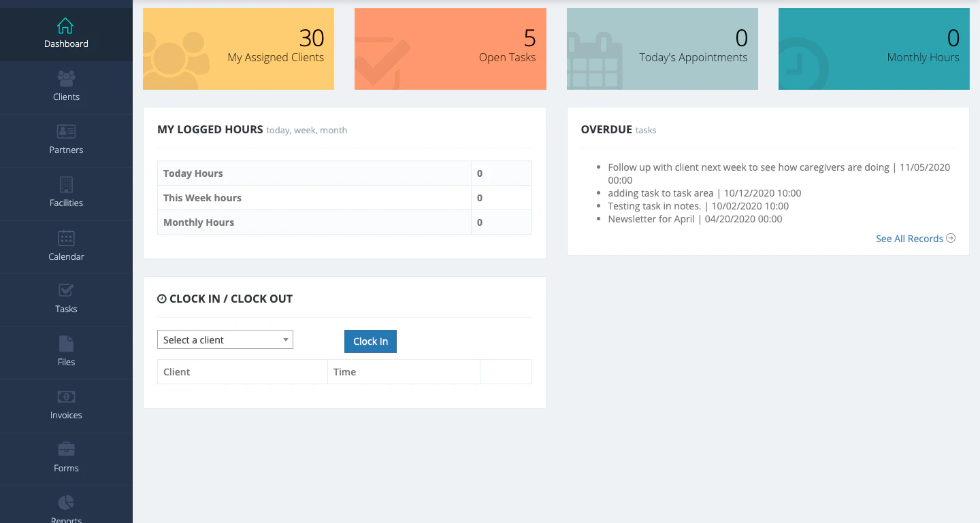The image size is (980, 523).
Task: Click the Facilities building icon
Action: point(66,184)
